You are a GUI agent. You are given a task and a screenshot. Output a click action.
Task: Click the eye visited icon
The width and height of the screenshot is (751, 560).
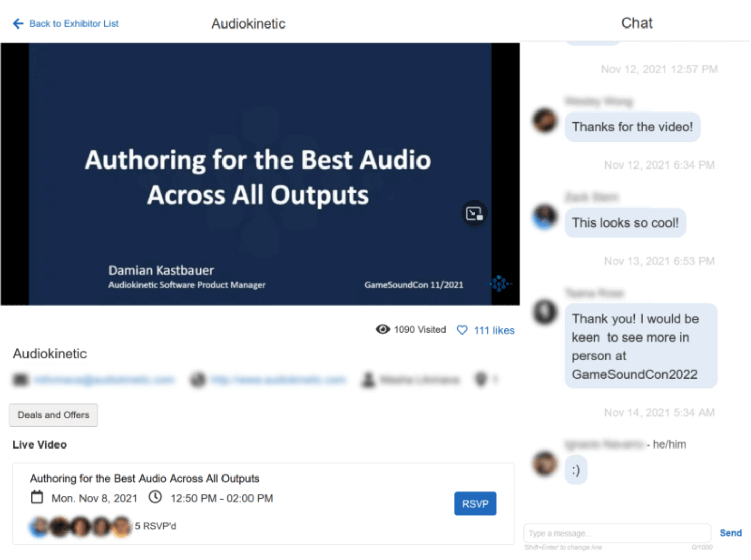[x=382, y=330]
